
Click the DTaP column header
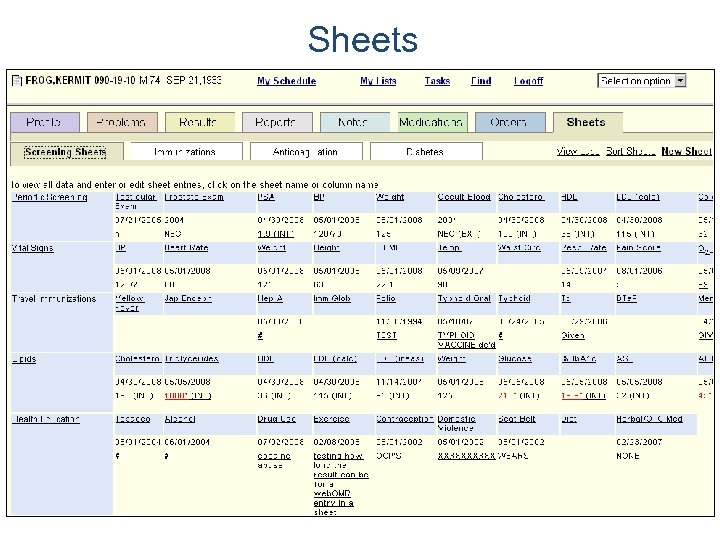(626, 299)
